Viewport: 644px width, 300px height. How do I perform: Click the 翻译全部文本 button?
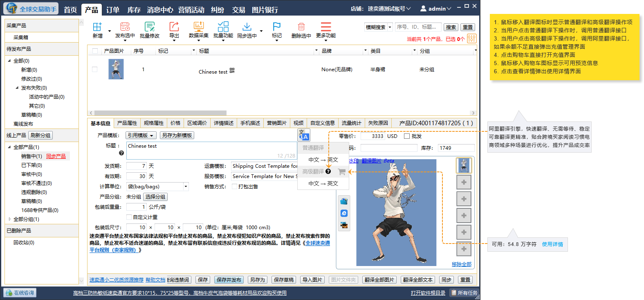(418, 280)
